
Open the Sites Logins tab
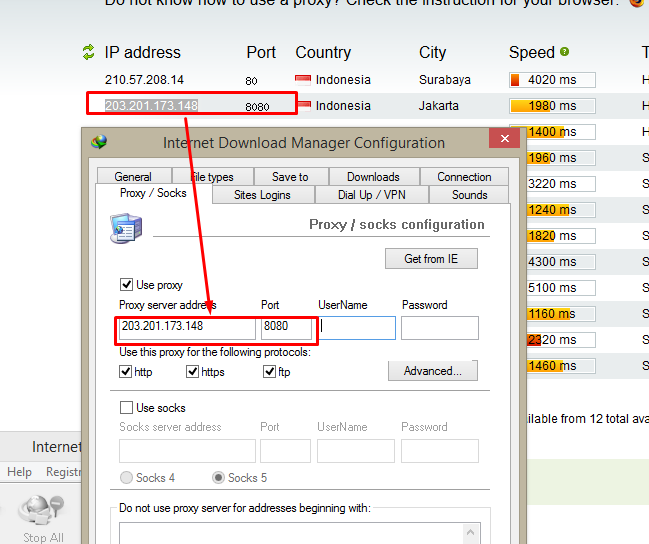coord(262,195)
